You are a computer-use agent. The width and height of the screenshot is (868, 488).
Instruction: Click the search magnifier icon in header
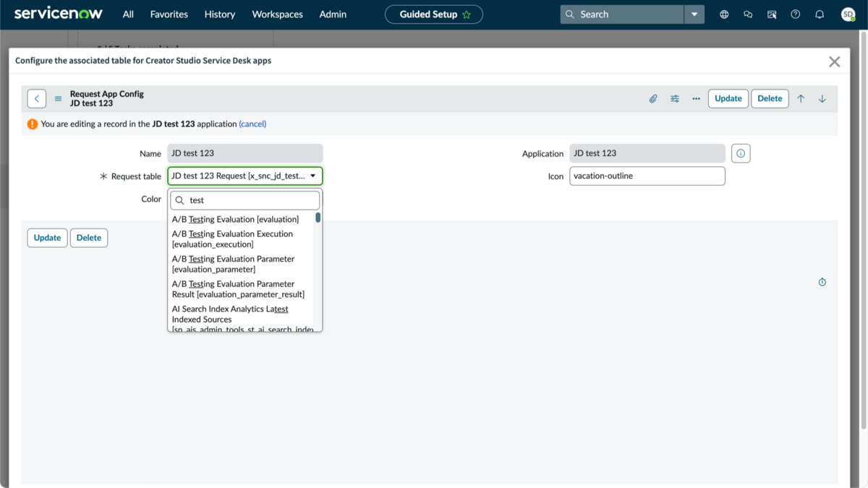[x=570, y=14]
